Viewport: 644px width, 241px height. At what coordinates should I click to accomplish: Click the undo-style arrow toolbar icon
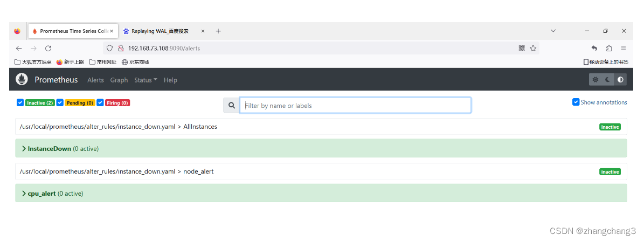pos(594,48)
